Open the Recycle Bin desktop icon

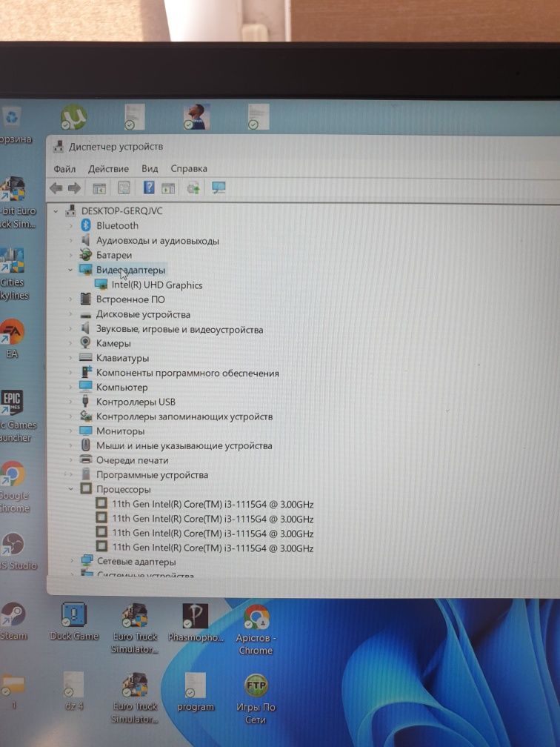point(12,118)
